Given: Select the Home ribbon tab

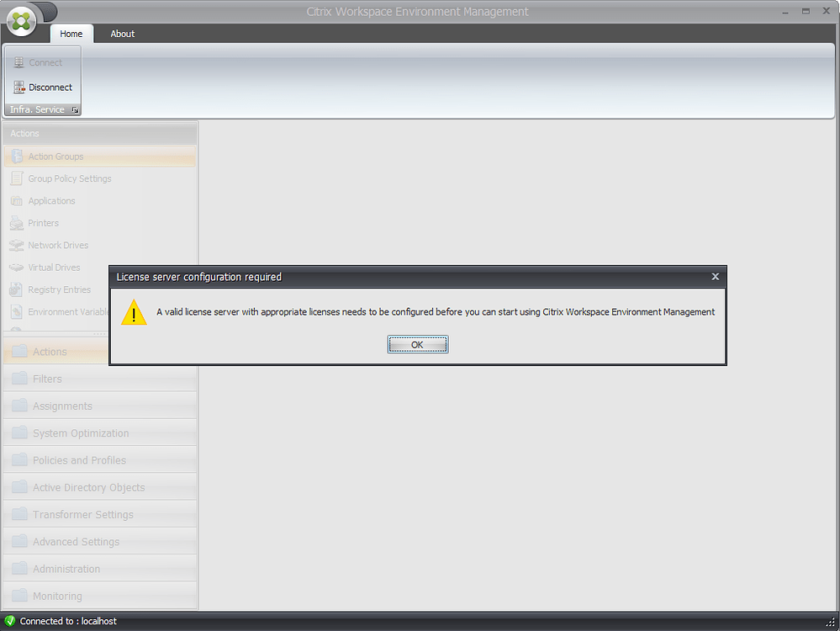Looking at the screenshot, I should pos(71,34).
